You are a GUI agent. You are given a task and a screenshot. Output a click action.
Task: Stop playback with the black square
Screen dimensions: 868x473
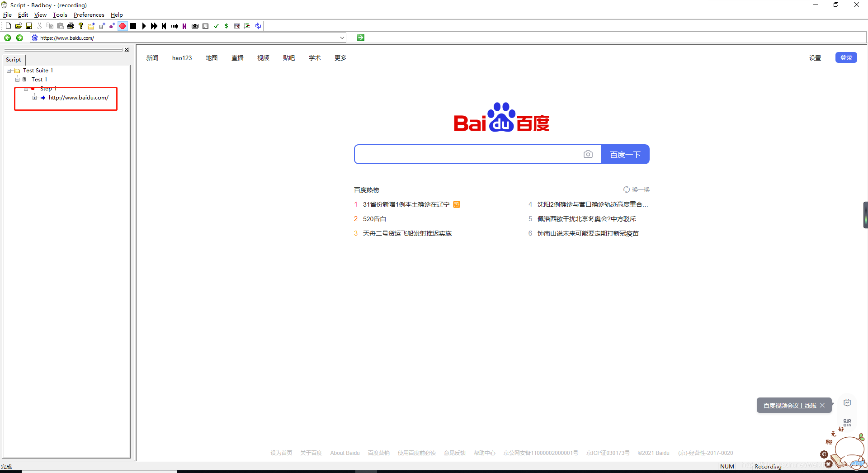[x=133, y=26]
